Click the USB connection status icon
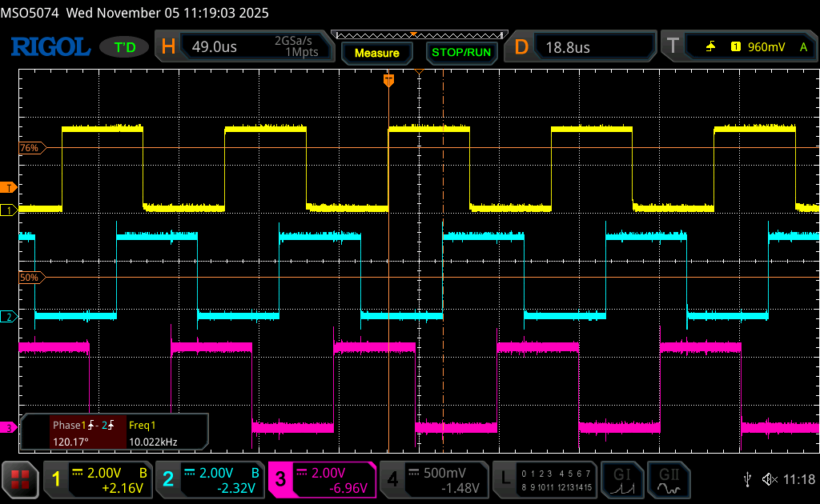The width and height of the screenshot is (820, 504). pyautogui.click(x=747, y=479)
